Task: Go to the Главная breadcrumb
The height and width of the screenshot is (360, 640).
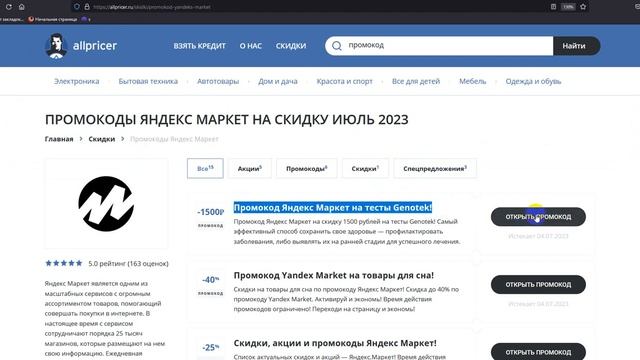Action: tap(59, 139)
